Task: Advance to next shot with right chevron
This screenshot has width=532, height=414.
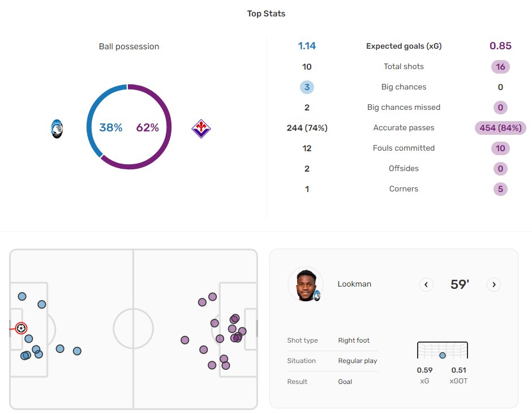Action: click(x=494, y=284)
